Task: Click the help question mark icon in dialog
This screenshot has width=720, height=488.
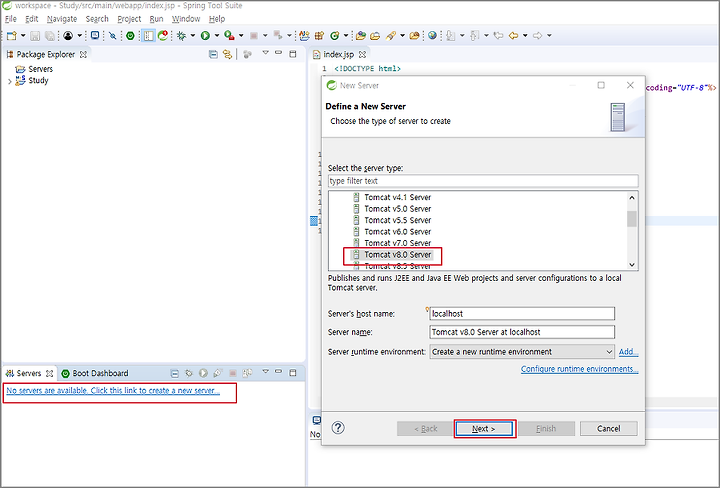Action: tap(338, 428)
